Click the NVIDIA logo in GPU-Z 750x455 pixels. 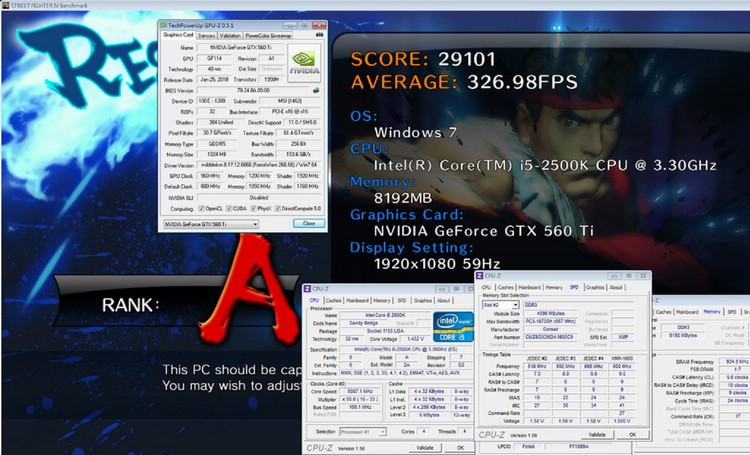click(x=304, y=63)
